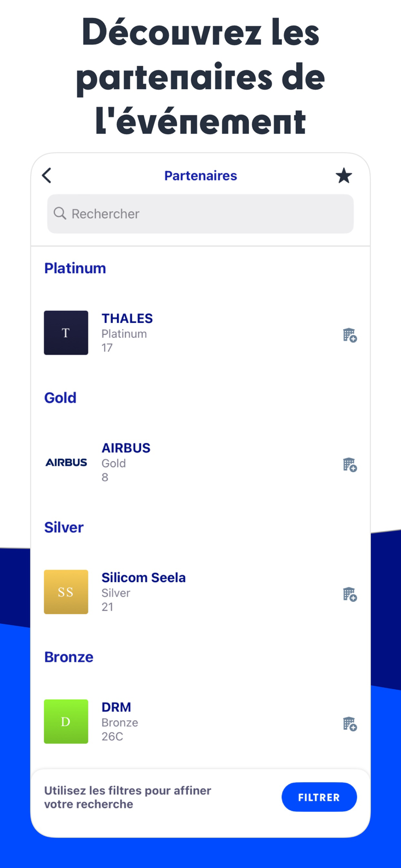The width and height of the screenshot is (401, 868).
Task: Tap the add-company icon next to DRM
Action: (x=350, y=724)
